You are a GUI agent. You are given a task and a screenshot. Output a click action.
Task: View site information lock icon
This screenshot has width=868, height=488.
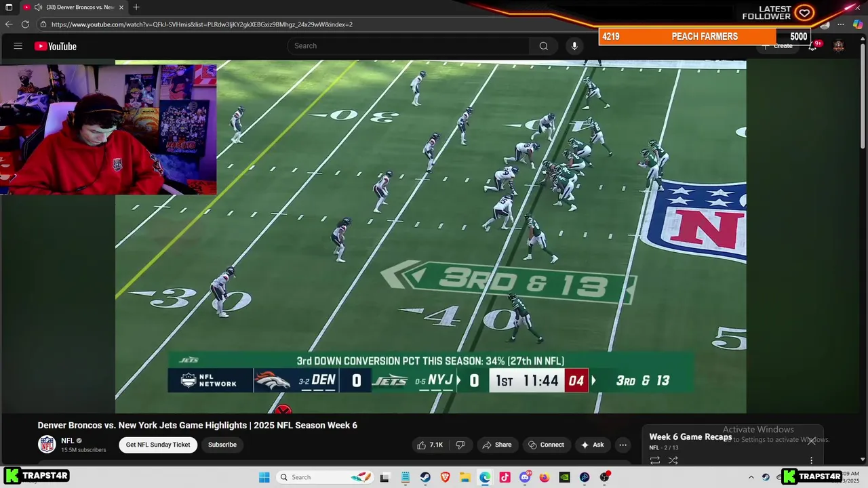pos(43,24)
